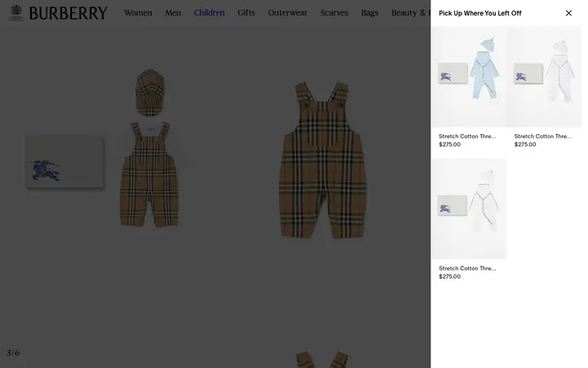588x368 pixels.
Task: Click the $275.00 price under the blue set
Action: click(x=450, y=145)
